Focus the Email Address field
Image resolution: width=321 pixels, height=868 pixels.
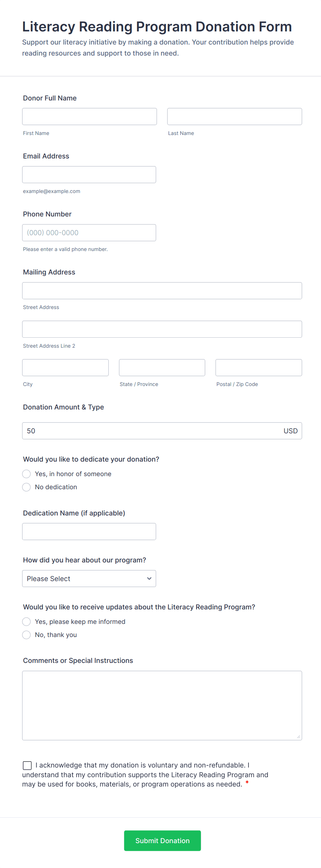[x=89, y=175]
